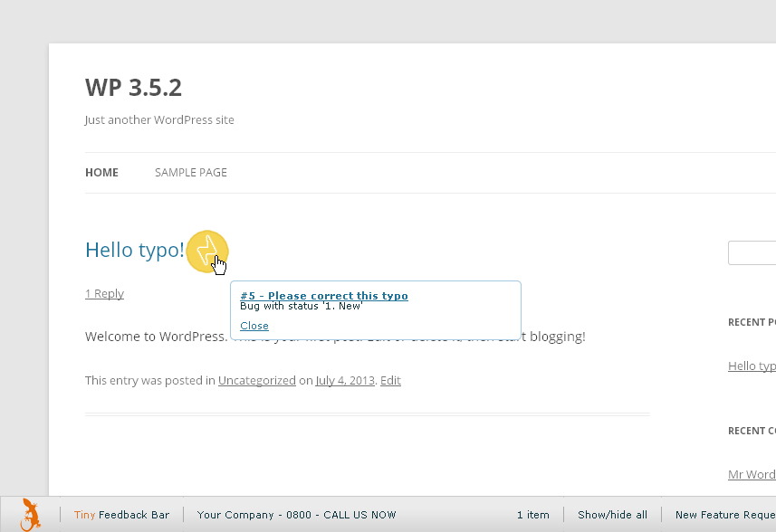Click the search input field

[x=752, y=252]
